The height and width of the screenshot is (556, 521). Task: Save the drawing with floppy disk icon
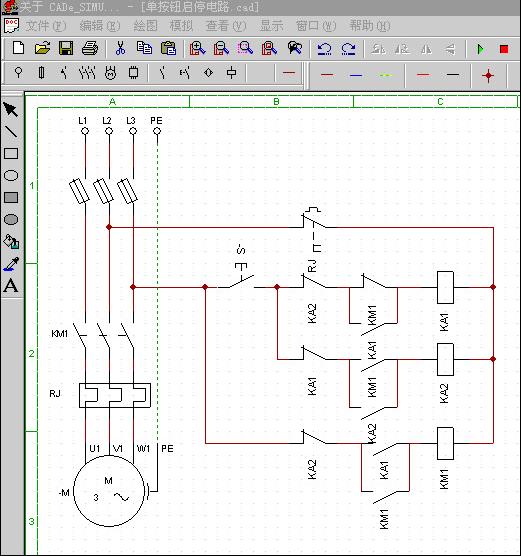point(66,48)
